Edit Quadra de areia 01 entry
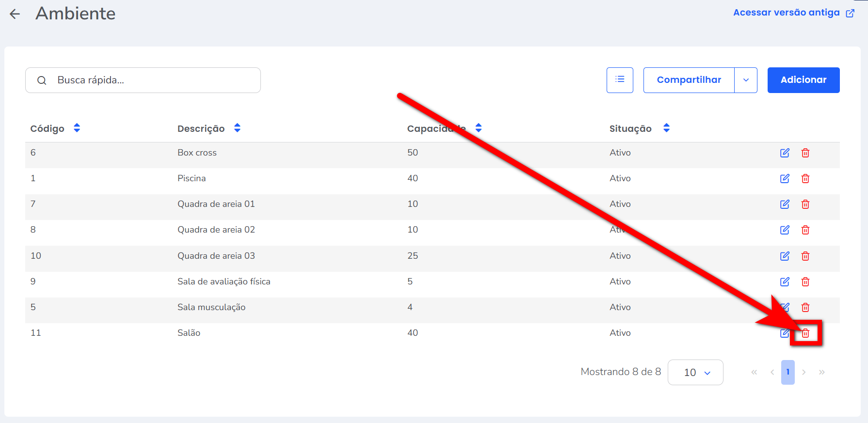868x423 pixels. (x=785, y=204)
